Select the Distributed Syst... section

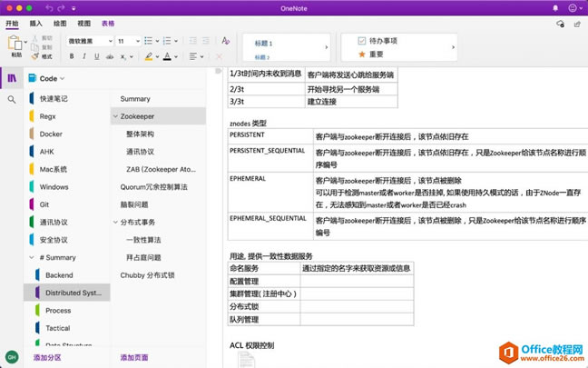pos(67,293)
